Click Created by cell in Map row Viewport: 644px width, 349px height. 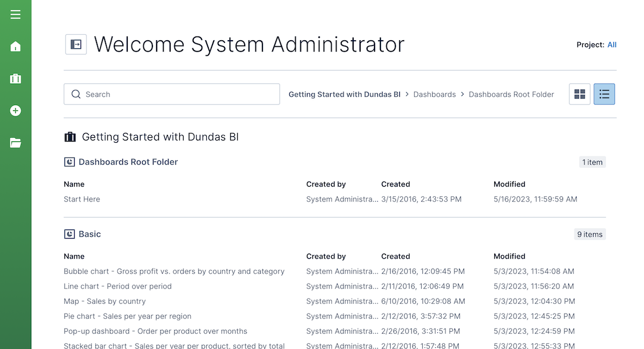(342, 301)
